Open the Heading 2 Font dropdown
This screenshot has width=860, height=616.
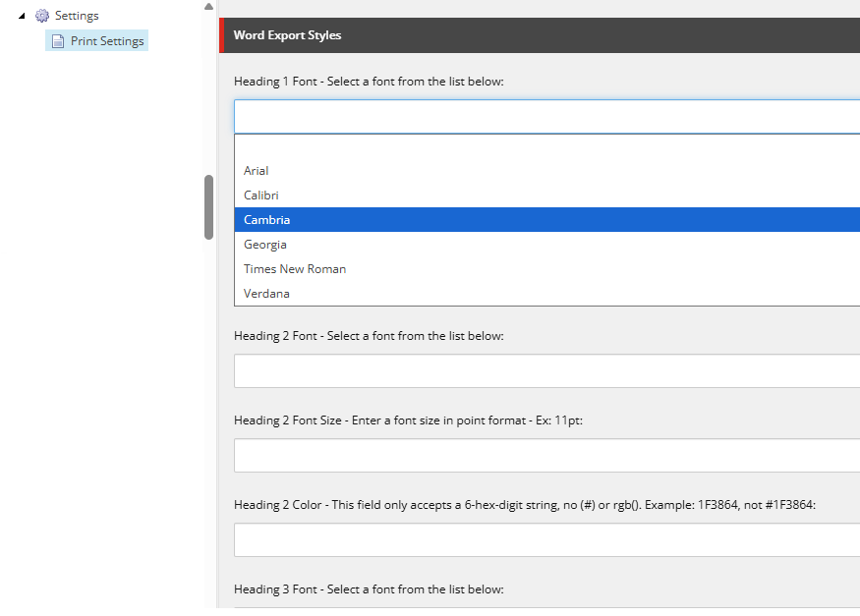(x=546, y=371)
